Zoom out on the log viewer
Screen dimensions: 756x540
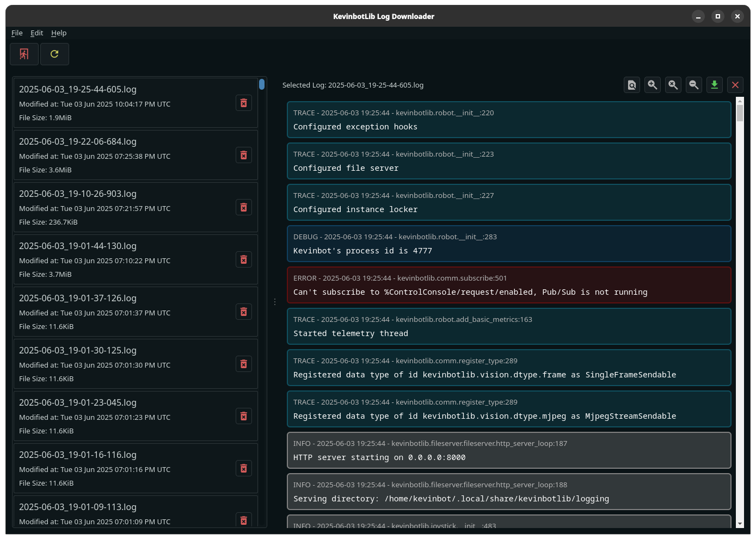(694, 85)
